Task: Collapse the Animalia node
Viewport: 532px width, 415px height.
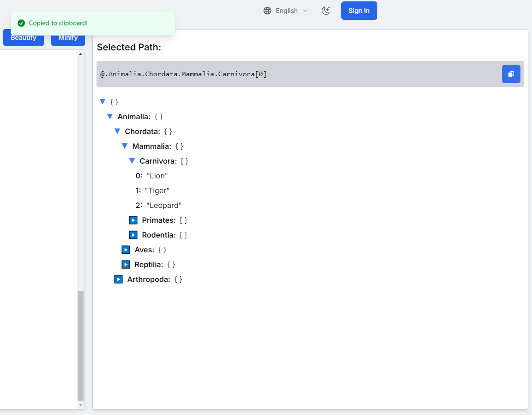Action: tap(110, 116)
